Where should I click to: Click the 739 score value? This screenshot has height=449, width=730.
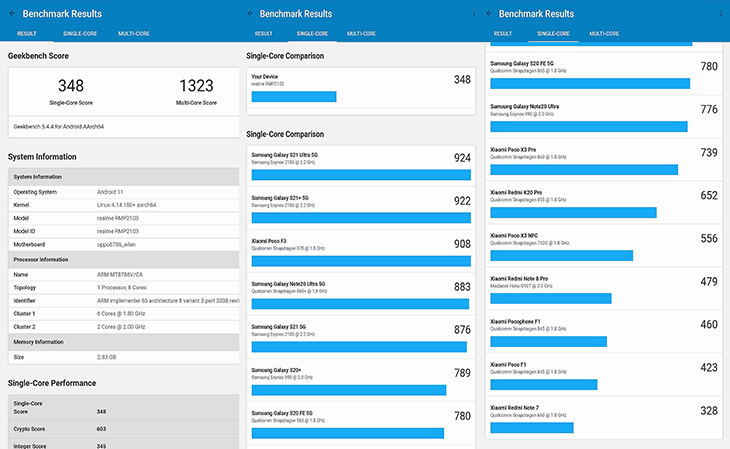pyautogui.click(x=709, y=153)
